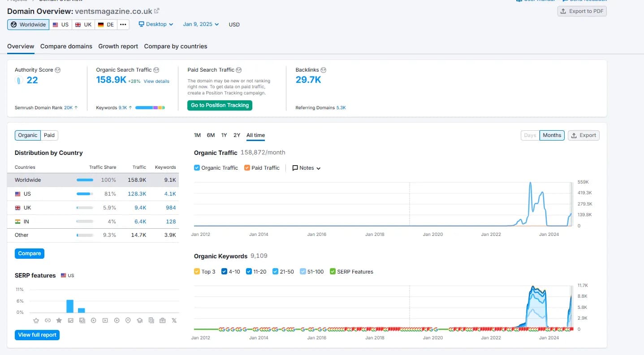Click the globe icon beside Backlinks
The width and height of the screenshot is (644, 355).
tap(324, 70)
